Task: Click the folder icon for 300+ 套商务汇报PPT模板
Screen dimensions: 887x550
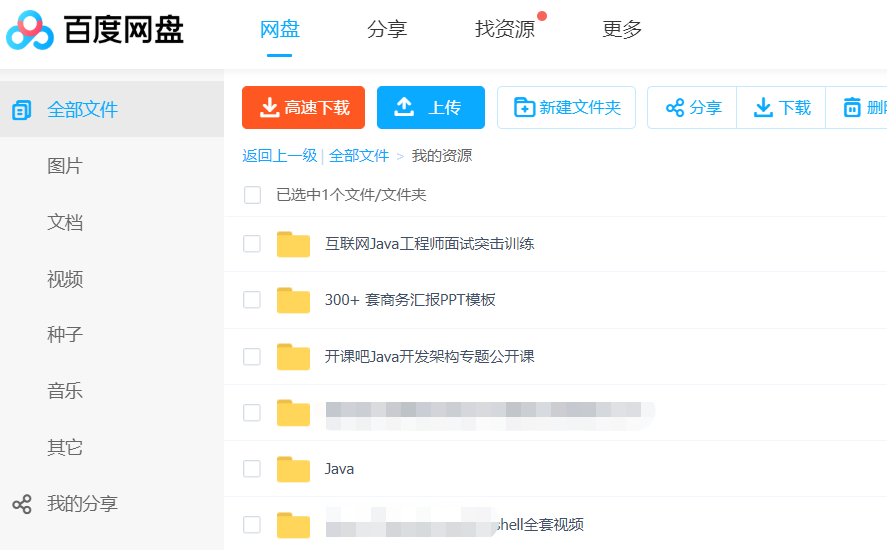Action: (x=293, y=300)
